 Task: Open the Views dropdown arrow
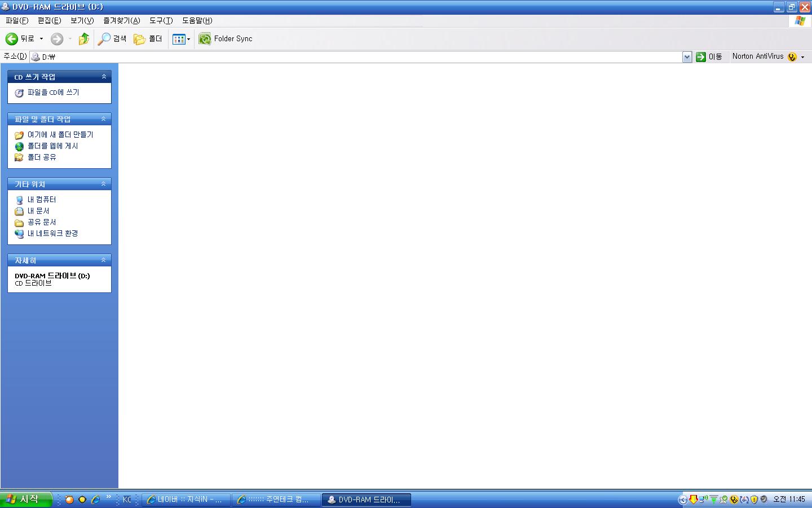pyautogui.click(x=188, y=39)
